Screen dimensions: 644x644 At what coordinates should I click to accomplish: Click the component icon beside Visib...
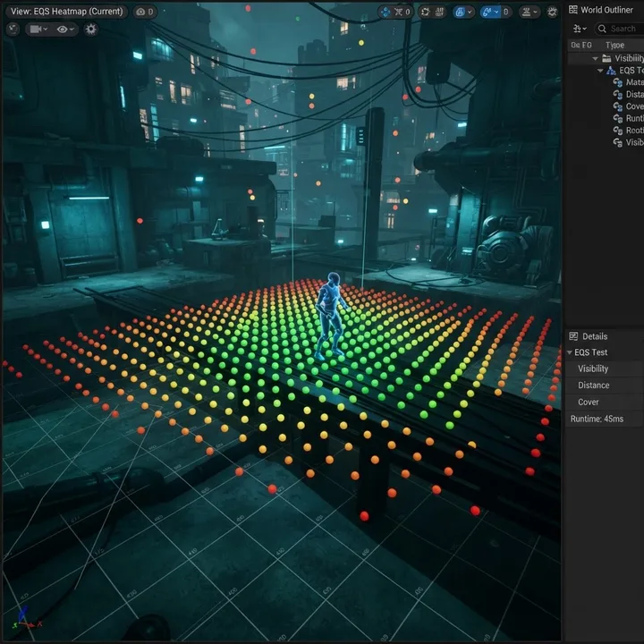tap(618, 142)
